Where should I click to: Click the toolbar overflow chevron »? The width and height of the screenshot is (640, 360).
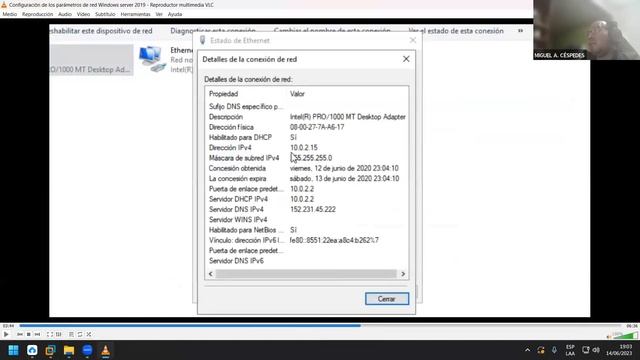tap(520, 31)
